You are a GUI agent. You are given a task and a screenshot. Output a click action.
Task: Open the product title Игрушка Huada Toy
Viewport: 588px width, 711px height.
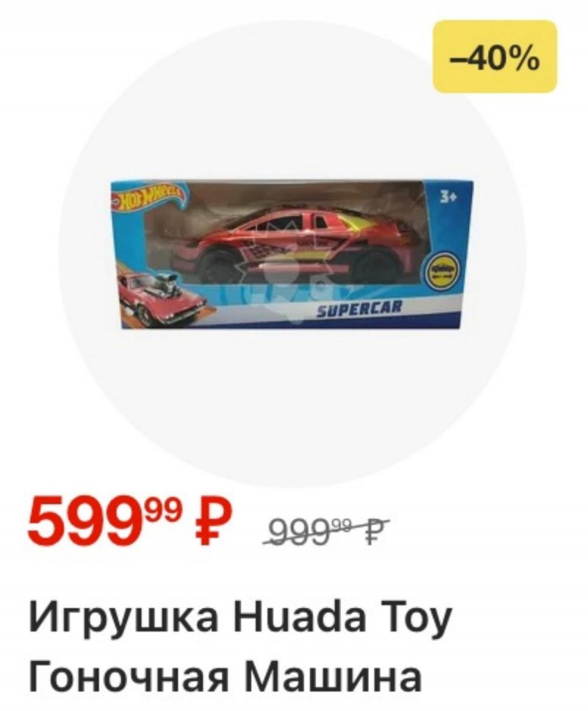coord(240,621)
